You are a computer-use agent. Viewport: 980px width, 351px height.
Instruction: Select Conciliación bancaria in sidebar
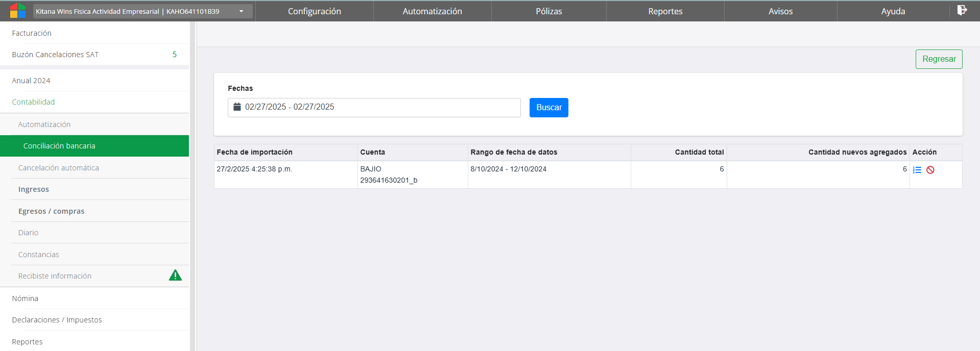pos(59,146)
